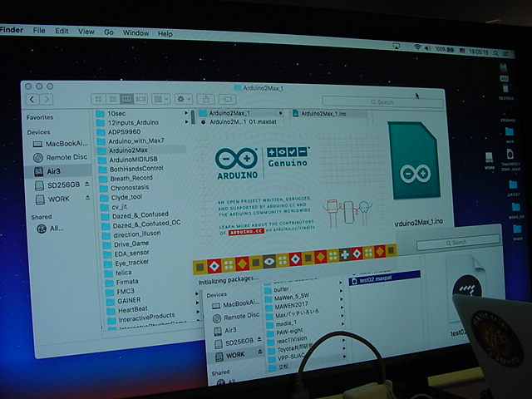Select the Dazed_&_Confused_OC folder

tap(142, 224)
